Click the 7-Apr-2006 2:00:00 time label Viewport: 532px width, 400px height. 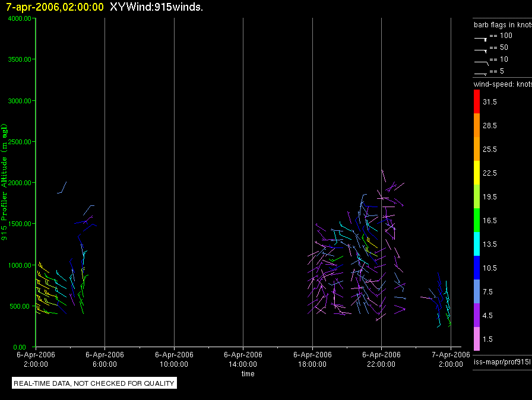click(x=451, y=359)
